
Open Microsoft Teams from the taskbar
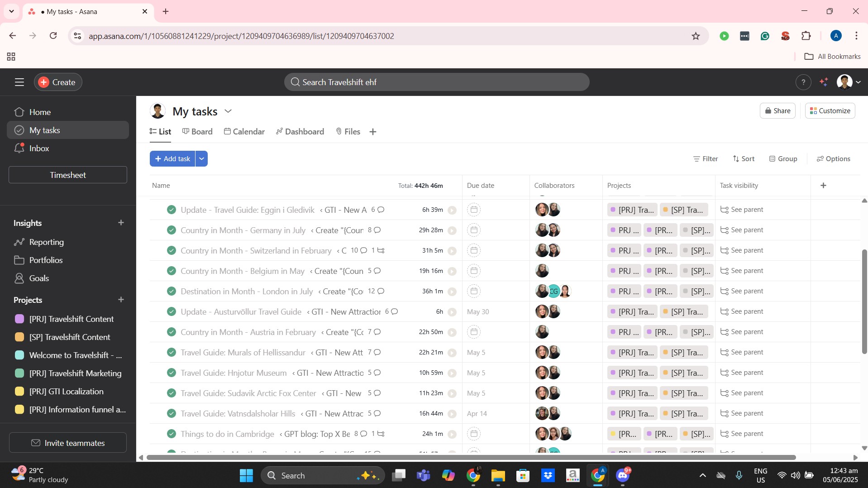(423, 475)
